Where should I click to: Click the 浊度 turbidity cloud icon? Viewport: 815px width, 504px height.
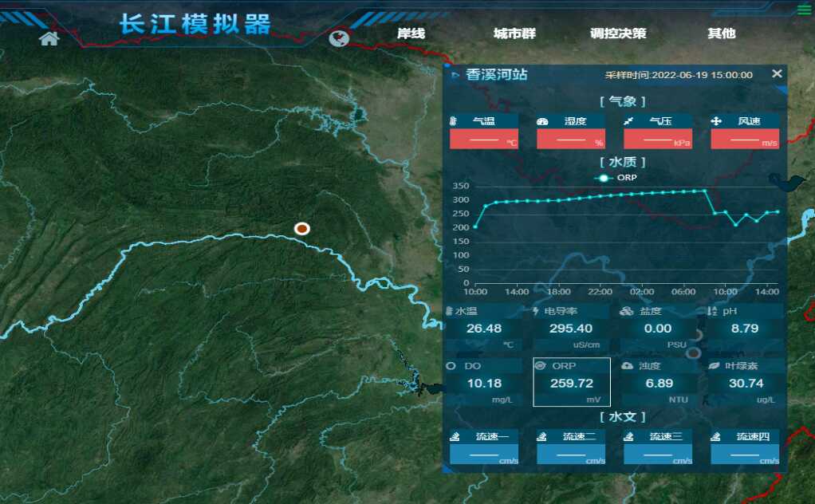pyautogui.click(x=627, y=365)
